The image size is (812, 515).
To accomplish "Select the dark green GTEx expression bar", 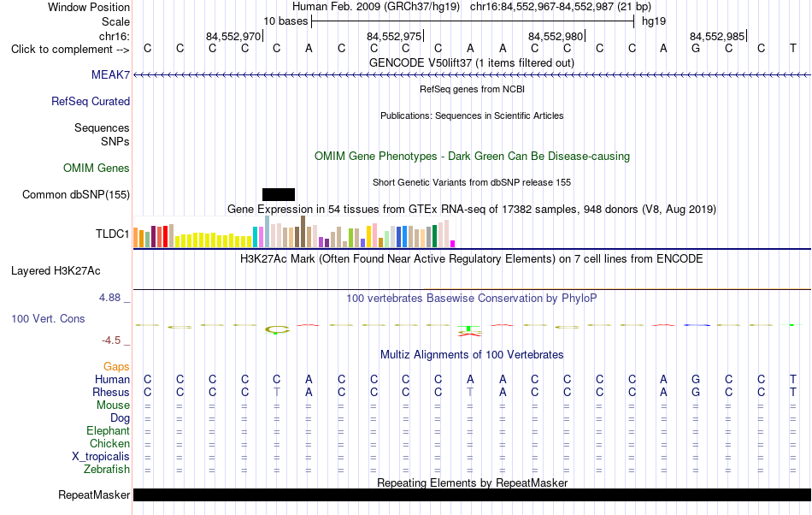I will pos(434,236).
